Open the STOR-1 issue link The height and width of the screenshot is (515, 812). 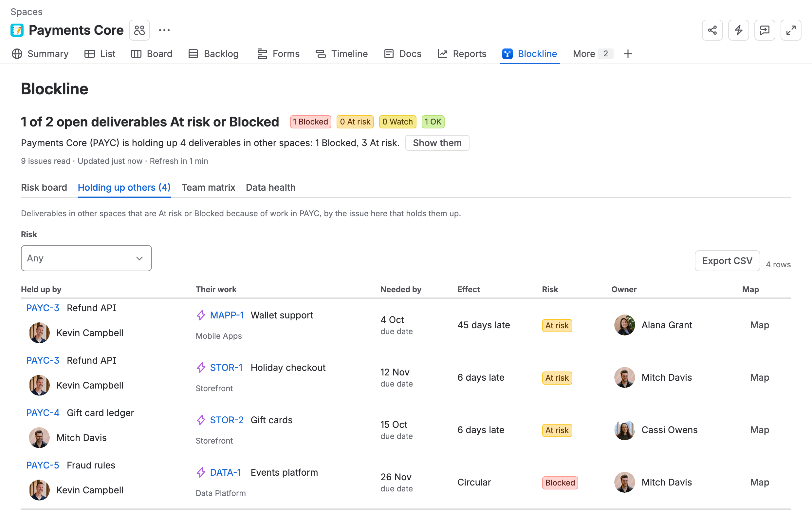point(226,368)
